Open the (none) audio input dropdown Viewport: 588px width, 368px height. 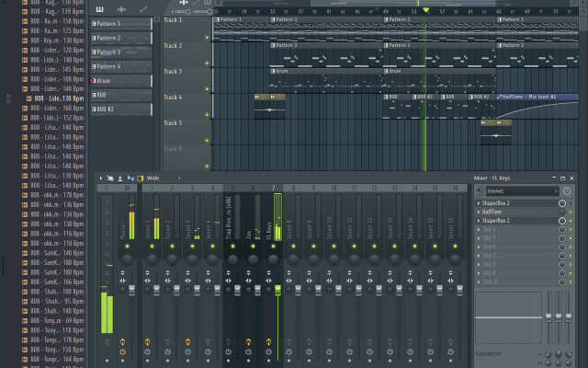click(523, 191)
